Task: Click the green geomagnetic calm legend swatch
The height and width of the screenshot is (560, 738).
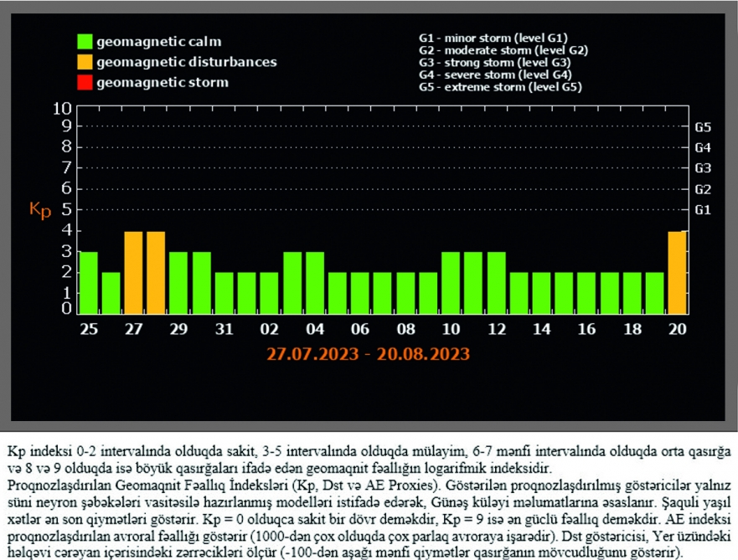Action: (85, 41)
